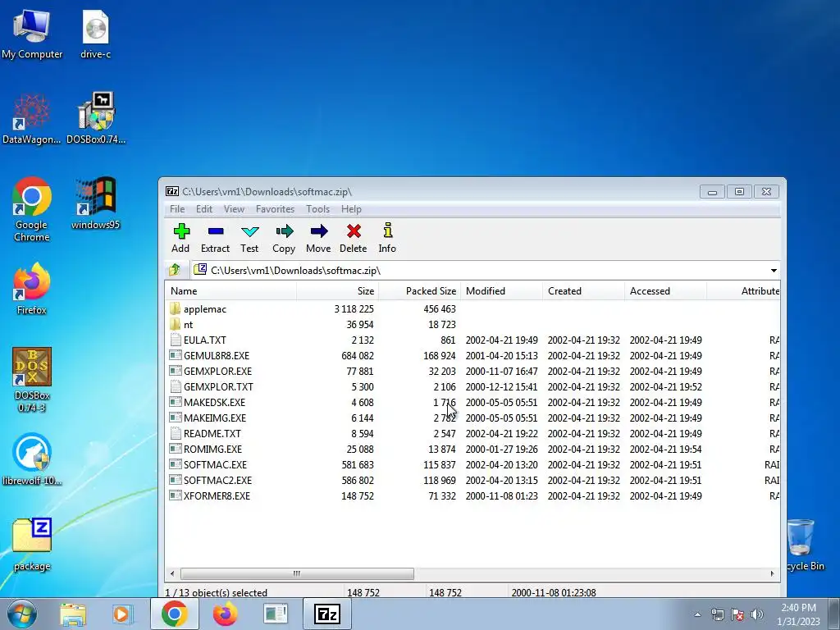Select the XFORMER8.EXE file row

click(x=472, y=495)
